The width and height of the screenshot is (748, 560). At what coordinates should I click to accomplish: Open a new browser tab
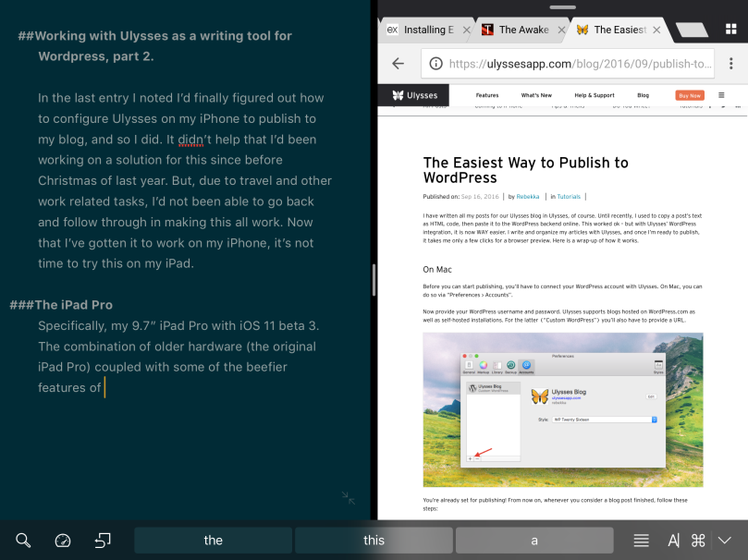pyautogui.click(x=692, y=30)
